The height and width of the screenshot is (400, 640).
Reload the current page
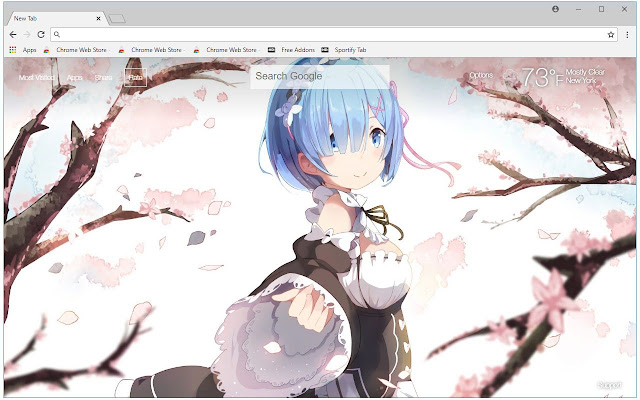point(41,35)
